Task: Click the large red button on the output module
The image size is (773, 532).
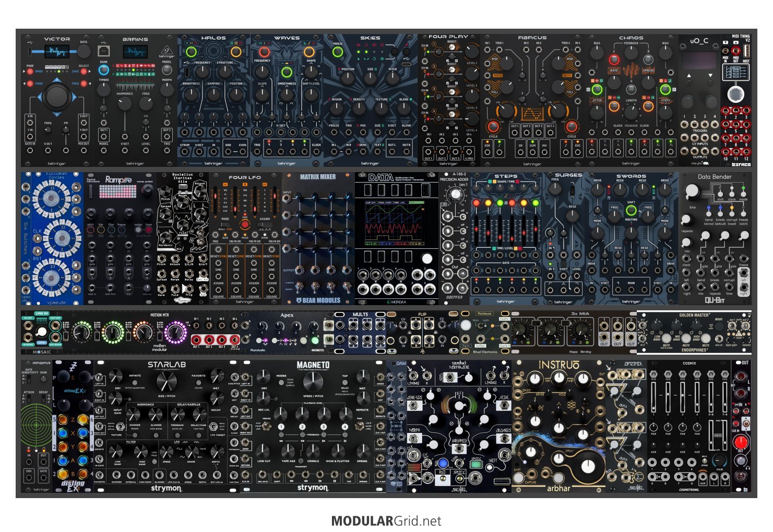Action: click(x=741, y=442)
